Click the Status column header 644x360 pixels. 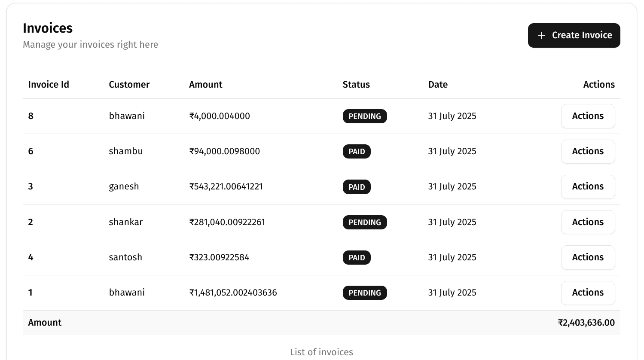(356, 85)
